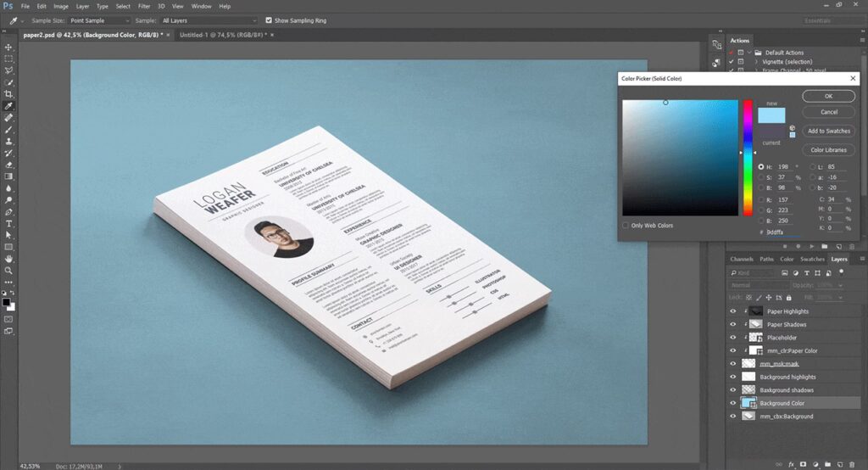Select the S saturation radio button
The image size is (868, 470).
click(760, 177)
